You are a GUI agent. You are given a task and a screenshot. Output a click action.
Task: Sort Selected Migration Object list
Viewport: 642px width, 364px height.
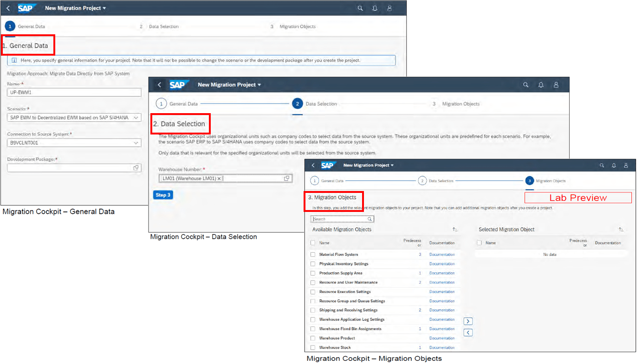[621, 230]
